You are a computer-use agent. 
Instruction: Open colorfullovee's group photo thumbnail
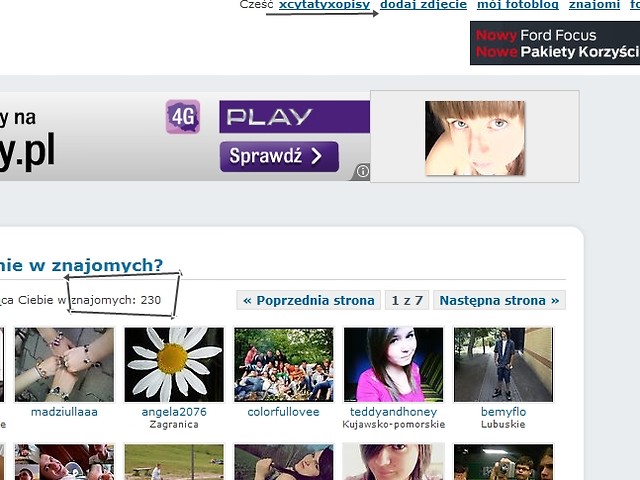284,365
